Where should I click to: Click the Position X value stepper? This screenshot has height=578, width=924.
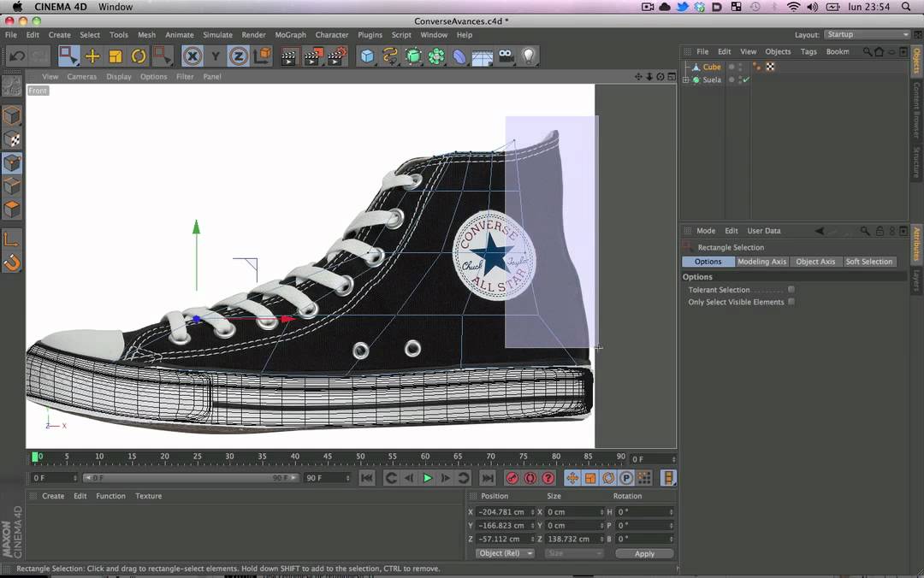(532, 512)
